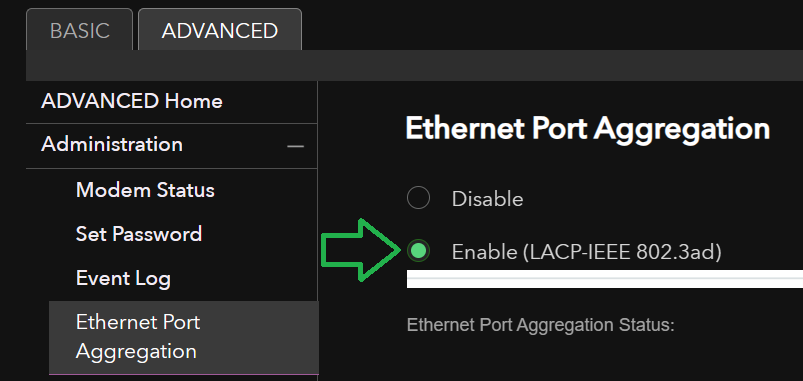The width and height of the screenshot is (803, 381).
Task: Select the Enable LACP radio button
Action: click(418, 251)
